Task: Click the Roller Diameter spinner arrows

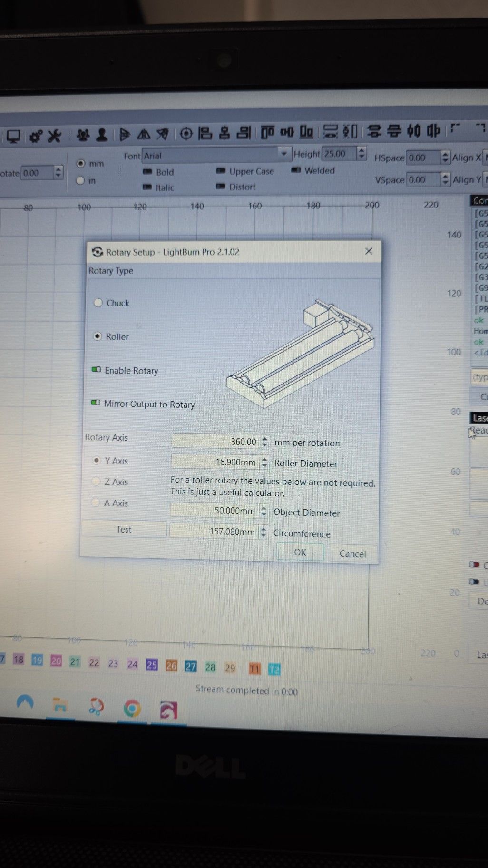Action: [x=264, y=462]
